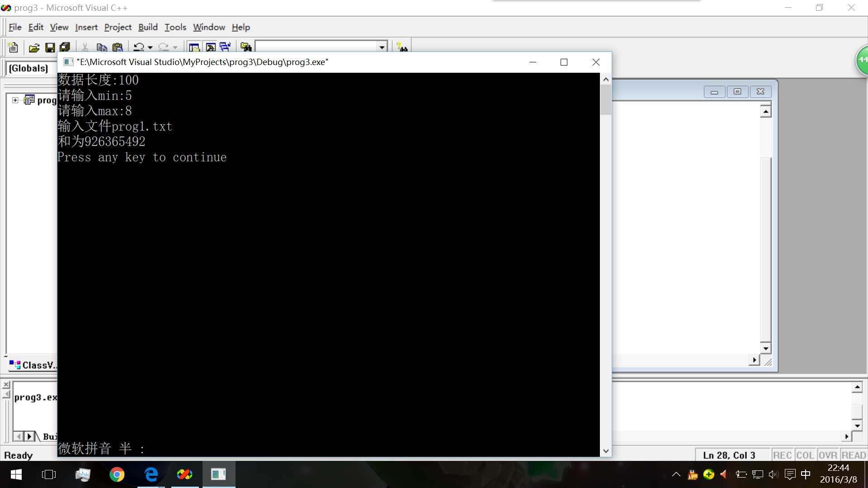Screen dimensions: 868x488
Task: Click editor horizontal scroll right arrow
Action: [x=754, y=360]
